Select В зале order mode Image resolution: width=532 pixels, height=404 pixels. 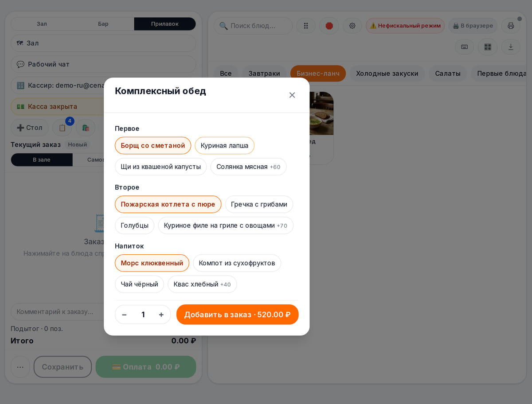(x=42, y=159)
